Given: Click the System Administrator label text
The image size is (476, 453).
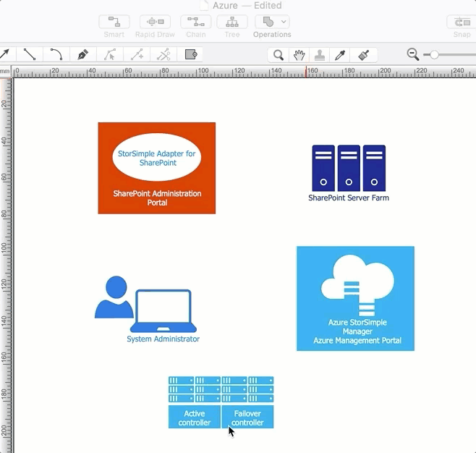Looking at the screenshot, I should tap(163, 339).
